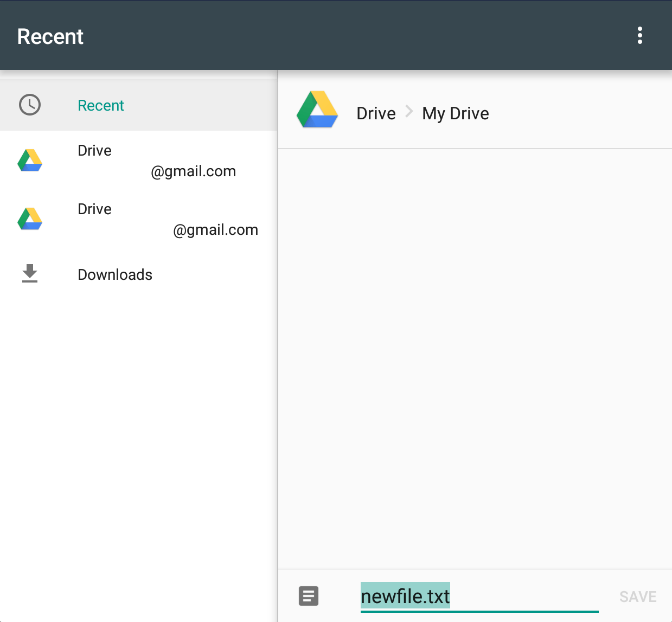Go to Drive root in breadcrumb
This screenshot has width=672, height=622.
[376, 113]
